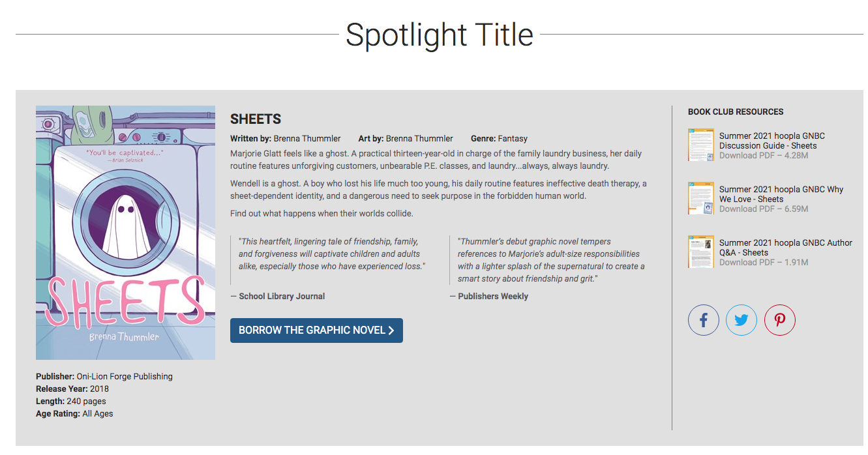Open the Author Q&A PDF thumbnail icon

point(701,252)
